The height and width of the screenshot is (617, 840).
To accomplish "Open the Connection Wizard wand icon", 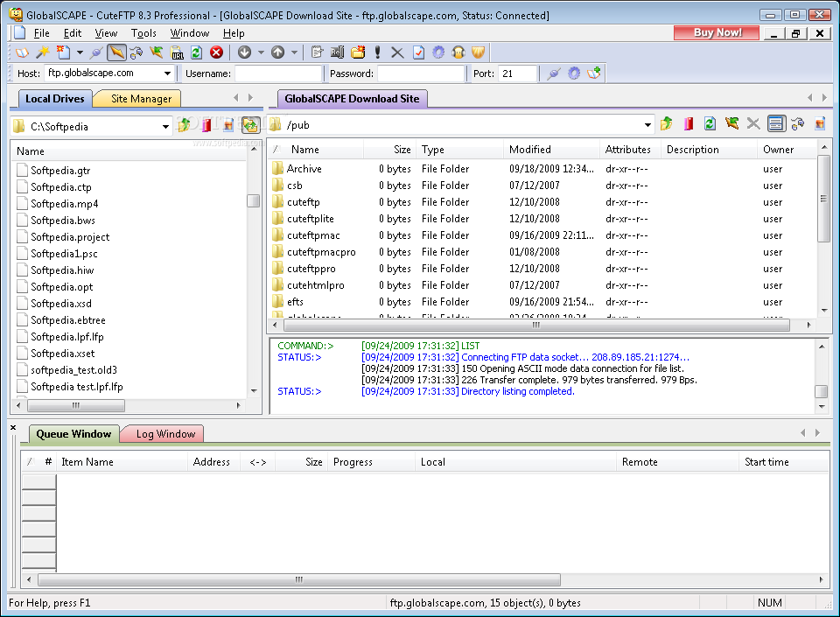I will pyautogui.click(x=41, y=53).
